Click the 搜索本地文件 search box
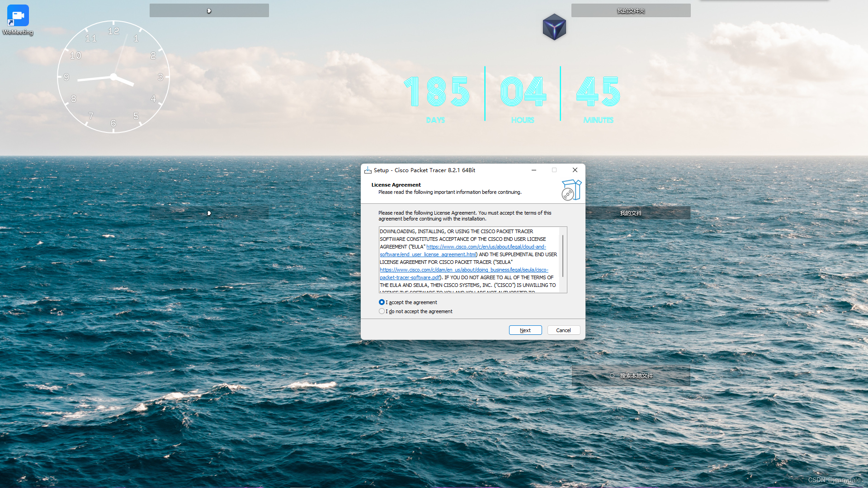 click(631, 375)
